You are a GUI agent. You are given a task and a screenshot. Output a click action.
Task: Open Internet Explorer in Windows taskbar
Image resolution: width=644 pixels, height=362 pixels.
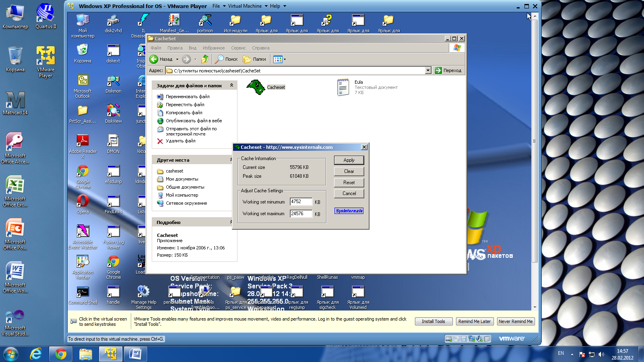(x=36, y=354)
